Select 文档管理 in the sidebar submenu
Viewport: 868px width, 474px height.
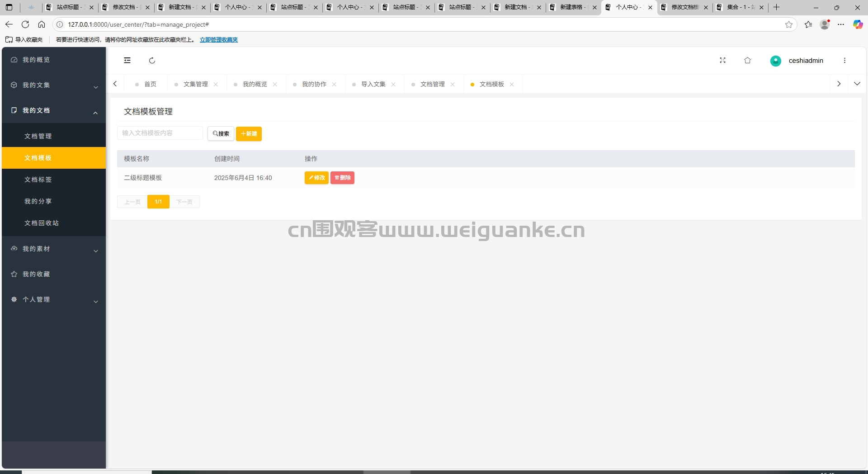point(54,136)
